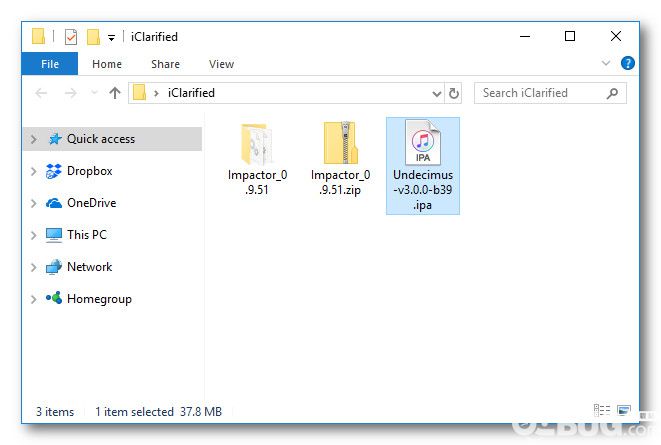Select the Impactor_0.9.51.zip archive icon
Screen dimensions: 661x445
(x=341, y=143)
